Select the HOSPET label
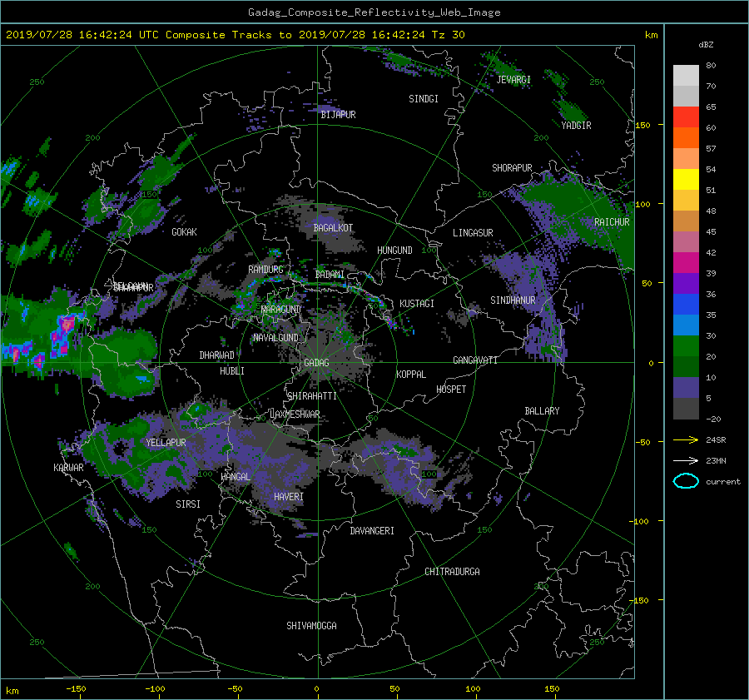Viewport: 749px width, 700px height. [451, 390]
